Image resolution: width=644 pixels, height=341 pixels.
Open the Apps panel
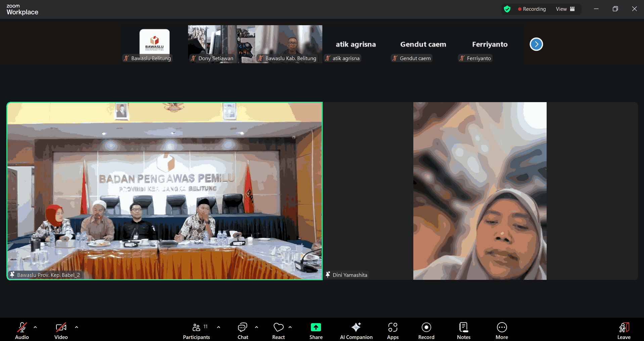point(393,331)
